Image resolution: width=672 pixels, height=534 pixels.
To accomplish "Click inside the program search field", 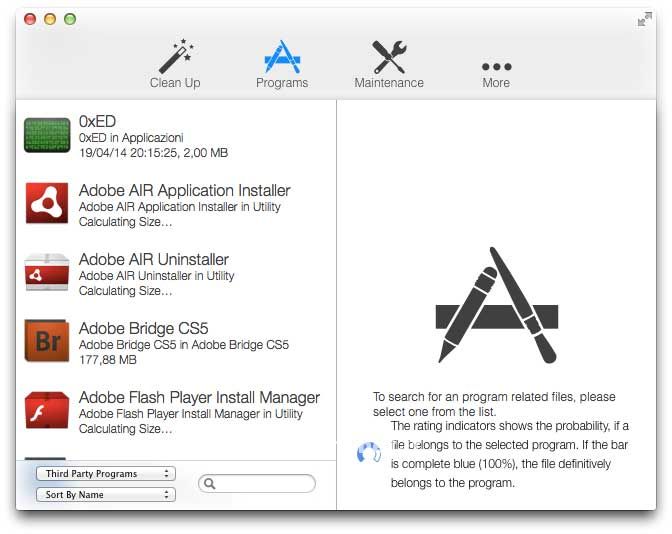I will (x=257, y=483).
